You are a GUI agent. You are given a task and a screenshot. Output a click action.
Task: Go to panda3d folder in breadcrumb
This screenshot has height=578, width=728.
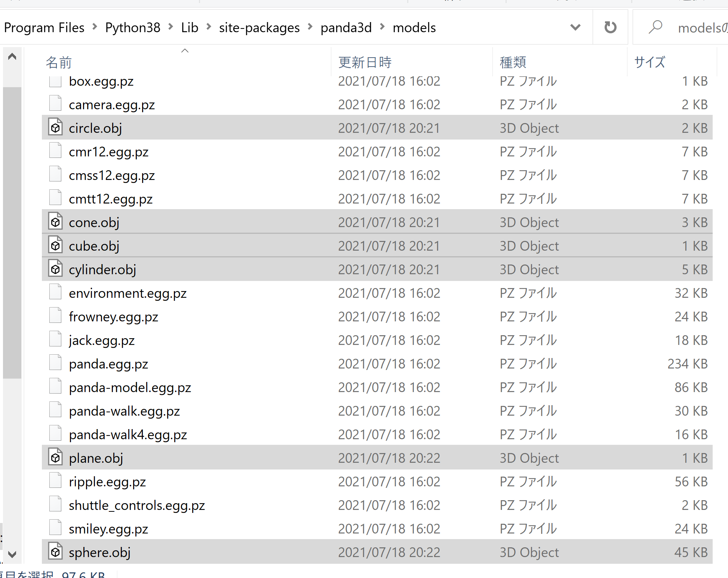[x=346, y=28]
